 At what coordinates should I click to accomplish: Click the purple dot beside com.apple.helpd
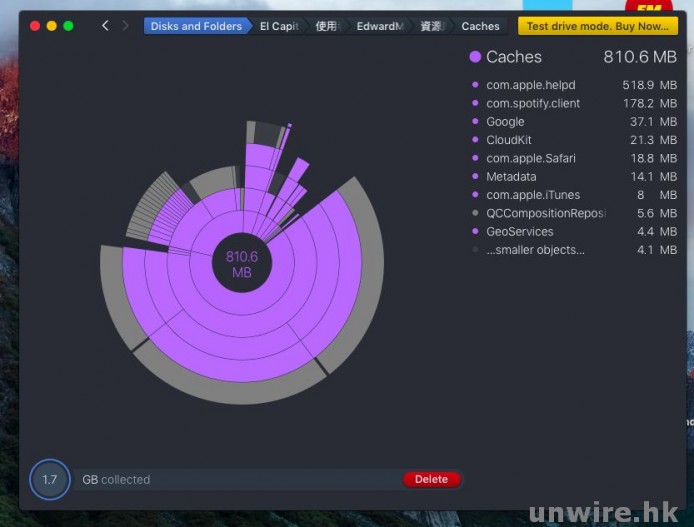pos(475,86)
